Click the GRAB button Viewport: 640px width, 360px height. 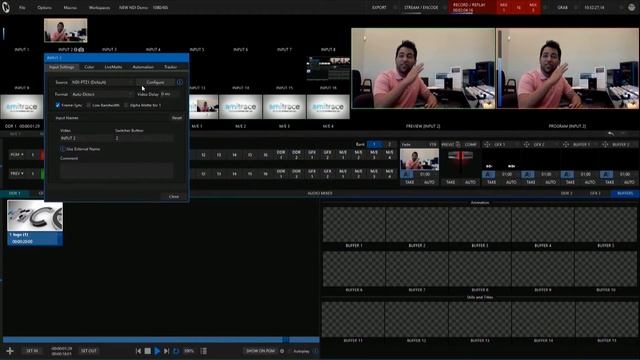pyautogui.click(x=562, y=7)
